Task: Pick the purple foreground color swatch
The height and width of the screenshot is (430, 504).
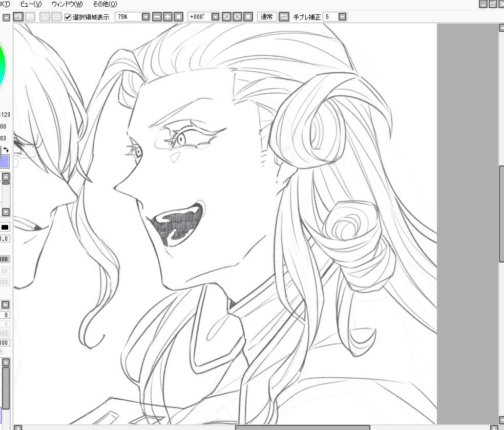Action: (x=5, y=162)
